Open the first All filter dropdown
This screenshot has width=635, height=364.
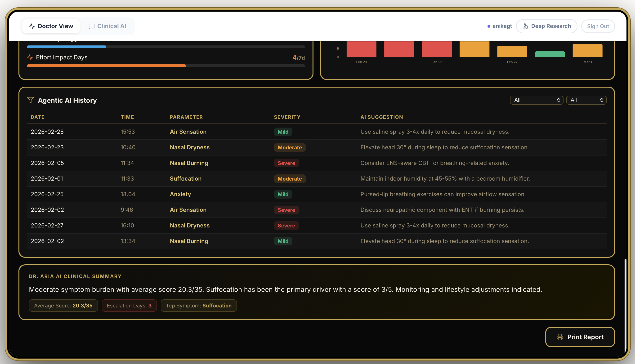pyautogui.click(x=536, y=100)
